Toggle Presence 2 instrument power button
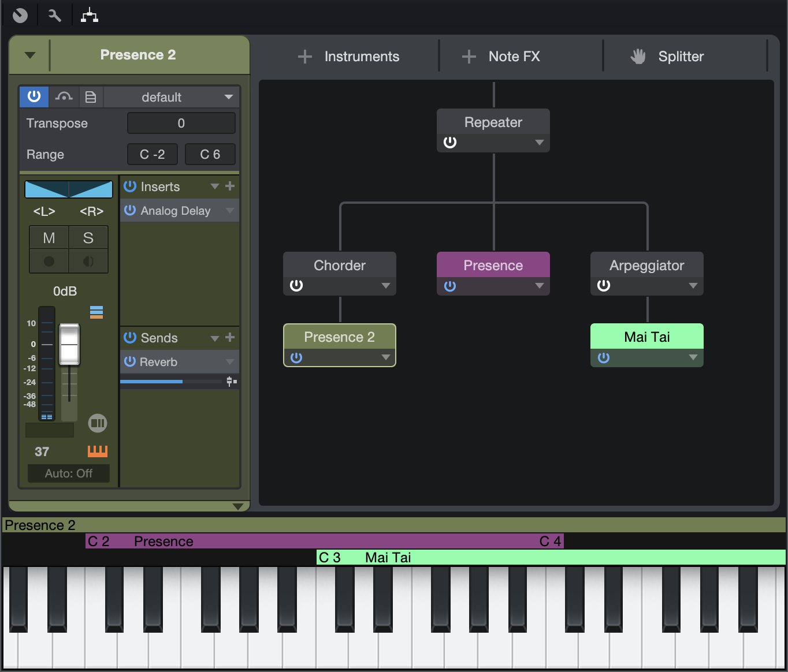The width and height of the screenshot is (788, 672). coord(34,96)
